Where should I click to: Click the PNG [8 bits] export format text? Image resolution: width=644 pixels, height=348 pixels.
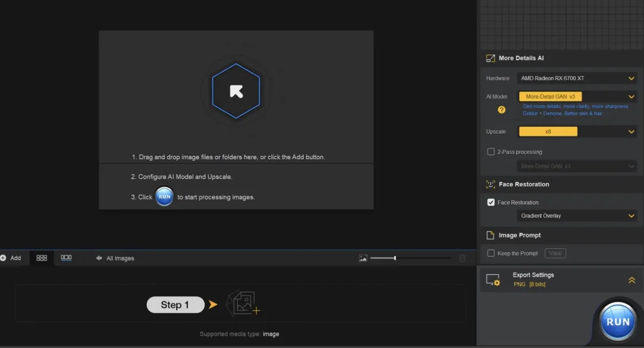point(529,284)
